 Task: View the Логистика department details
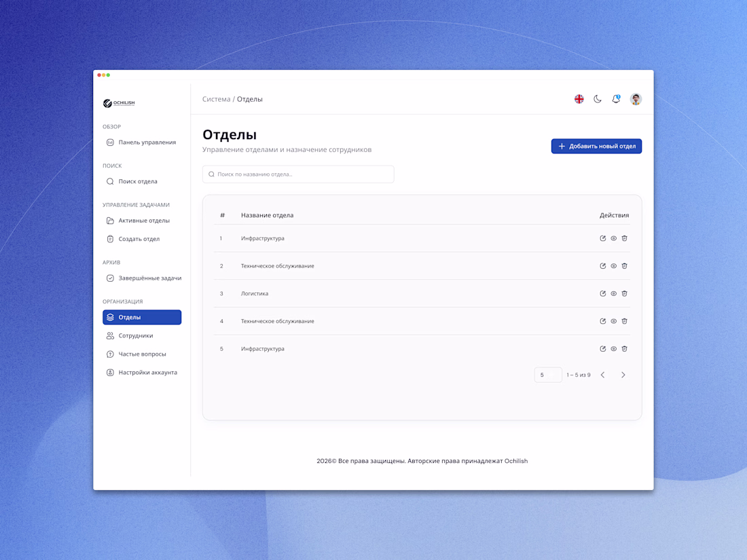[x=614, y=293]
